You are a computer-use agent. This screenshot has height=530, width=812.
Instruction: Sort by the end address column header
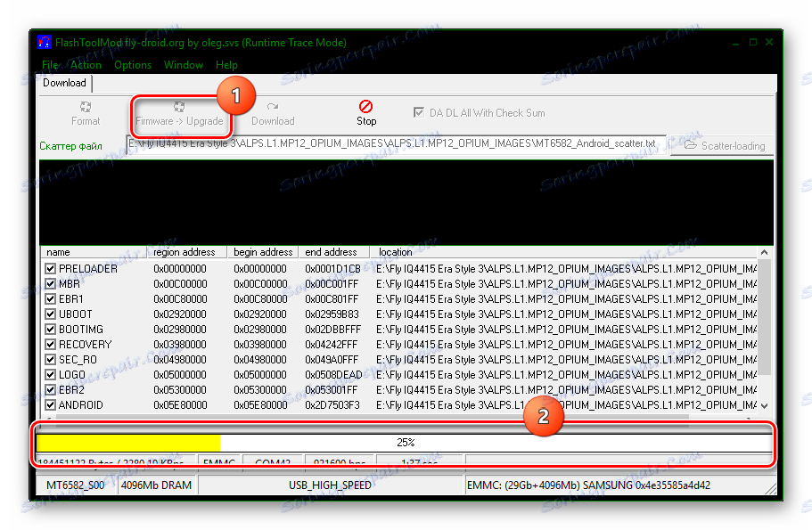coord(334,252)
